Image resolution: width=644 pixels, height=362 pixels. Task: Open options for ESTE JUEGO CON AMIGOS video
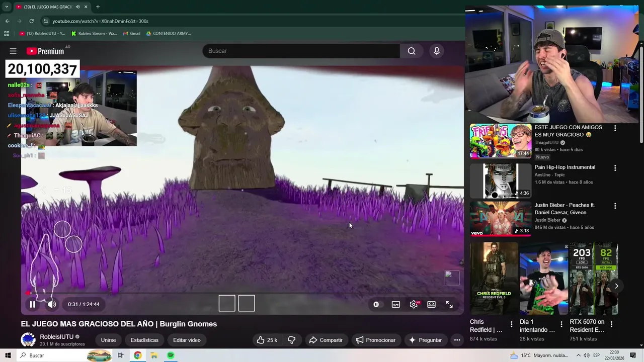(615, 128)
